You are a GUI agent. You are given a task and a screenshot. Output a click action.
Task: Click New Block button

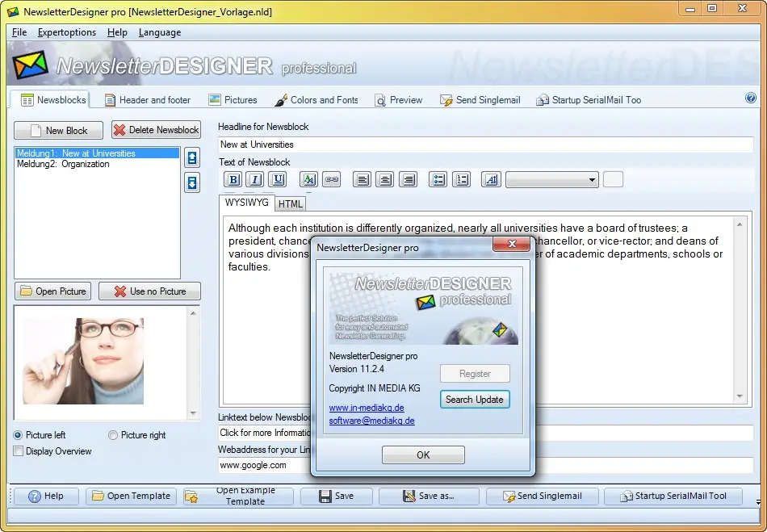59,131
